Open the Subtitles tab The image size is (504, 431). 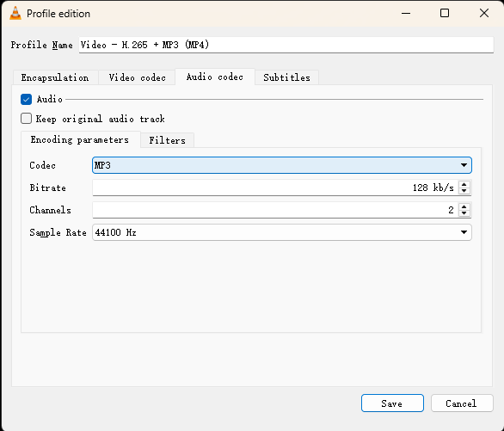pos(286,77)
